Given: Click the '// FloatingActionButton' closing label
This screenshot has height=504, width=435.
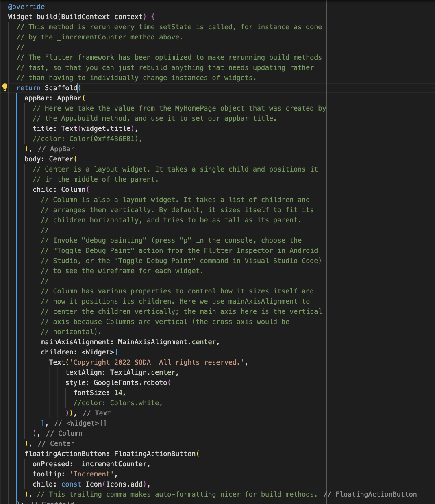Looking at the screenshot, I should tap(370, 494).
